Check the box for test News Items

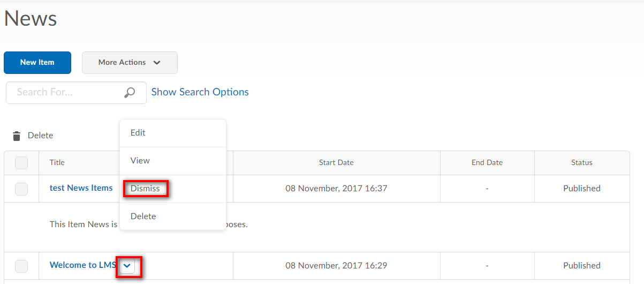coord(21,189)
